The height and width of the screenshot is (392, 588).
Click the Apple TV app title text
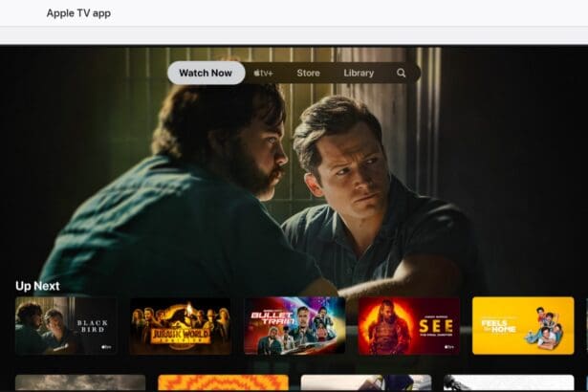[78, 13]
